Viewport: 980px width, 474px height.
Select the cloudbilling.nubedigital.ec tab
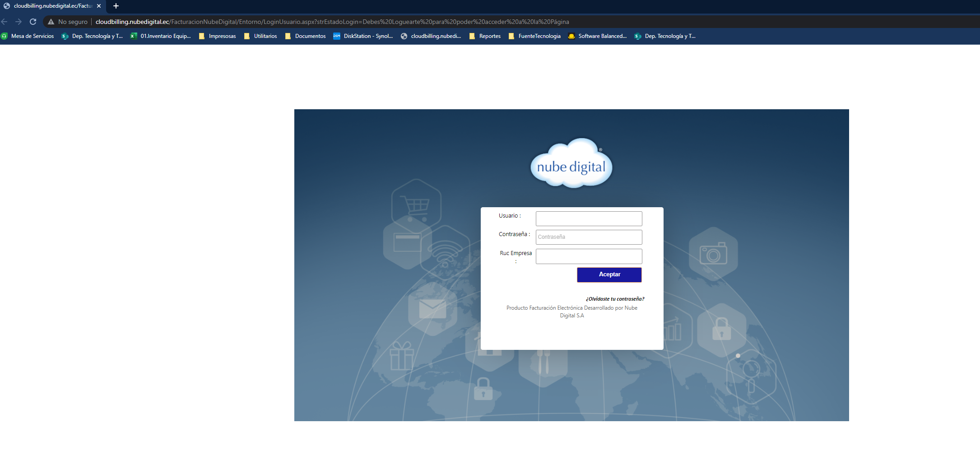(x=53, y=6)
